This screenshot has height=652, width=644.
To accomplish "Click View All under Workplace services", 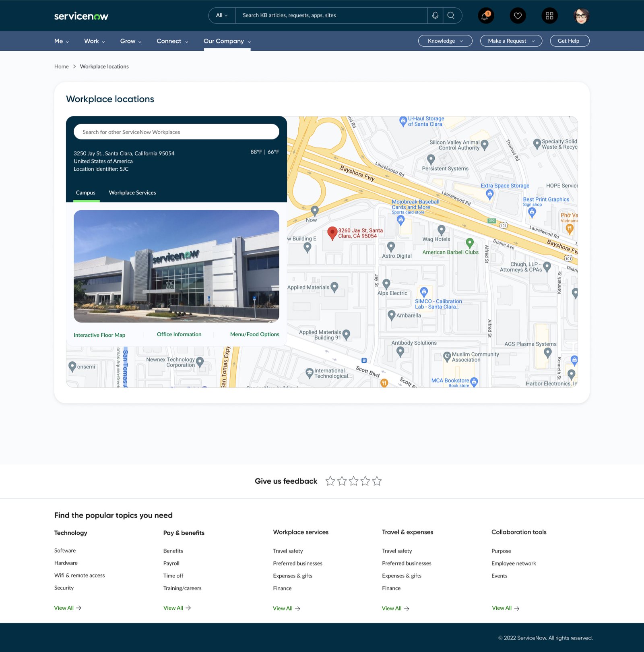I will pos(287,608).
